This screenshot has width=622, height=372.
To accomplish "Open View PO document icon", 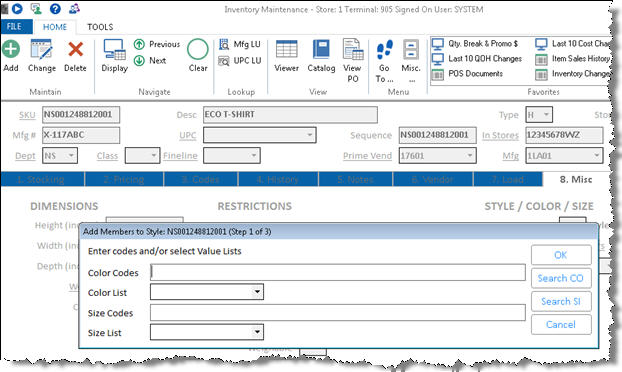I will tap(353, 50).
